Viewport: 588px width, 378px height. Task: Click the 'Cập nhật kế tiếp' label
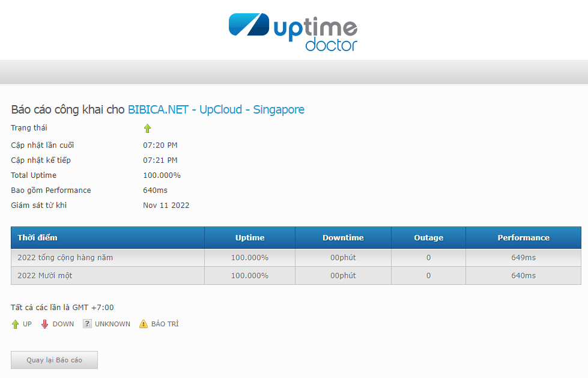pos(41,160)
